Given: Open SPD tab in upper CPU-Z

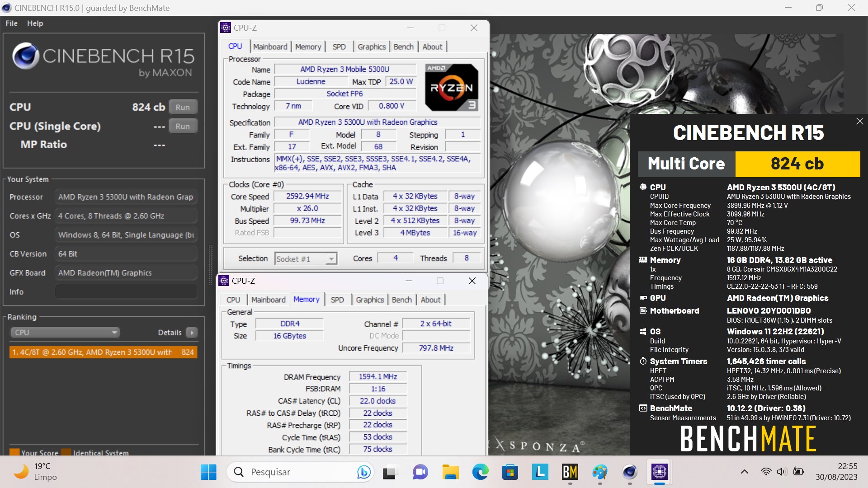Looking at the screenshot, I should (339, 47).
